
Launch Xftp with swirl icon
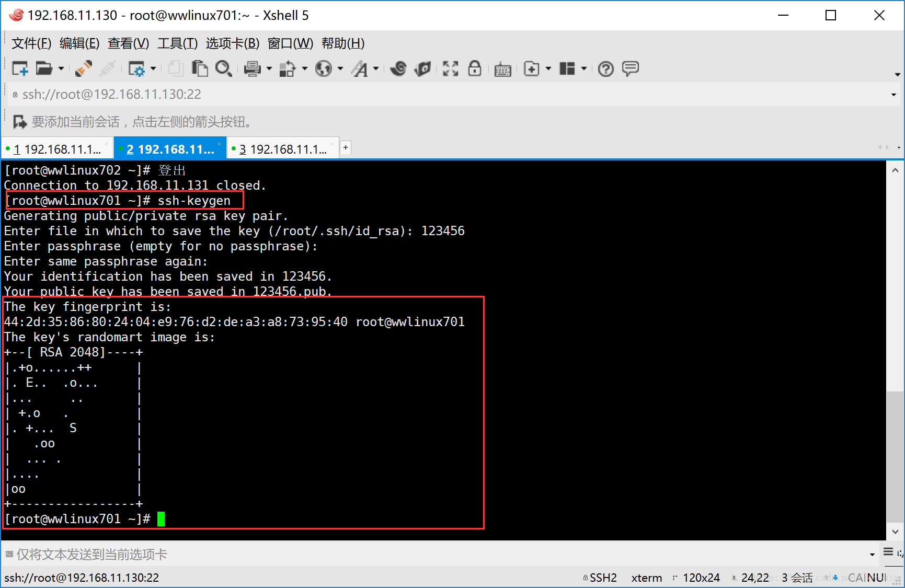pyautogui.click(x=398, y=68)
